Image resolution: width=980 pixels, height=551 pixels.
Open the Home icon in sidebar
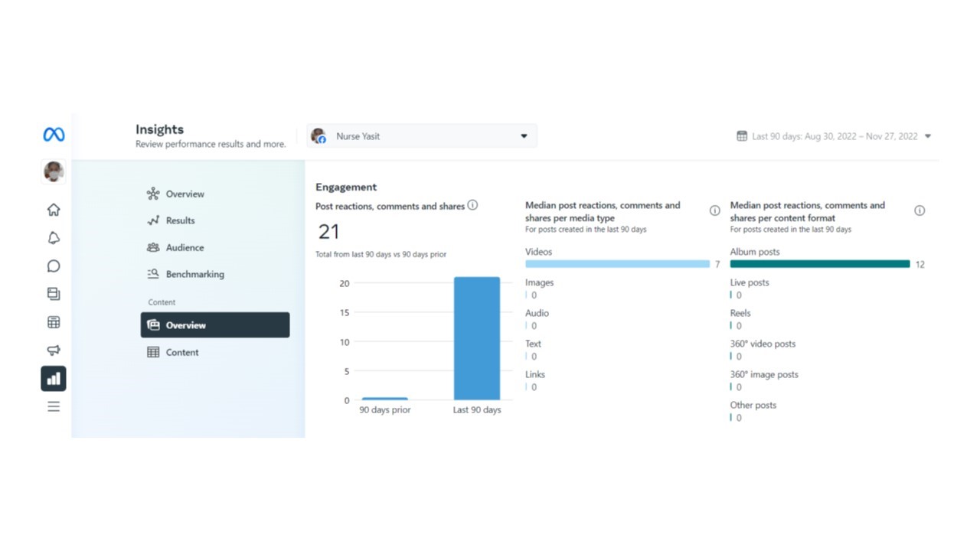(54, 210)
